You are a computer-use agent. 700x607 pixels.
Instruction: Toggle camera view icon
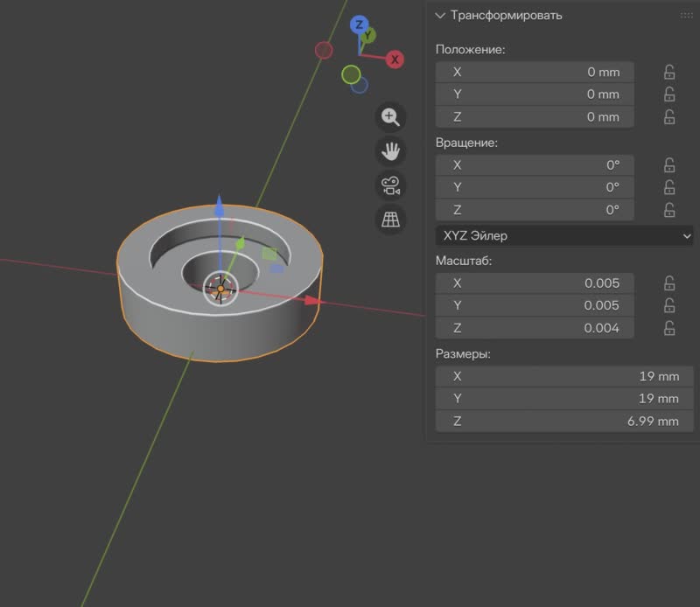tap(390, 185)
